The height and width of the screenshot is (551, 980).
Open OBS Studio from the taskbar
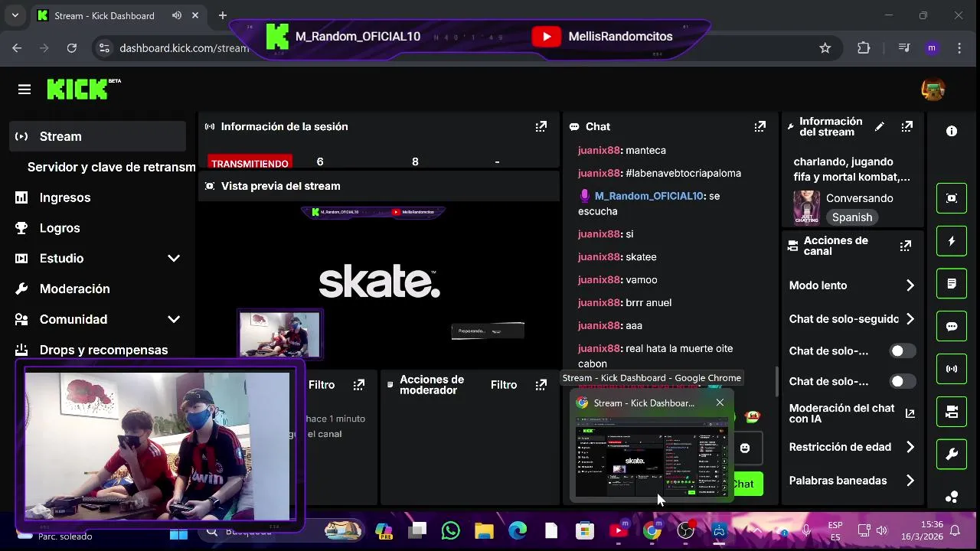click(x=685, y=530)
